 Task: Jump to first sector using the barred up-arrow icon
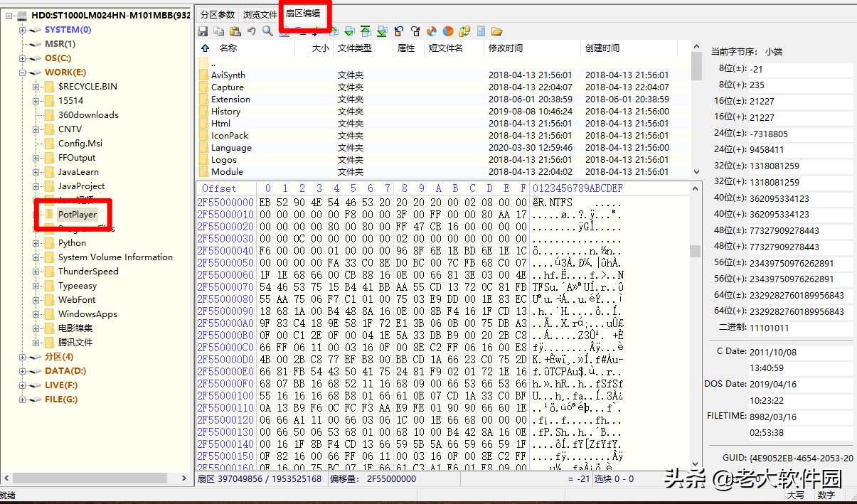click(366, 31)
